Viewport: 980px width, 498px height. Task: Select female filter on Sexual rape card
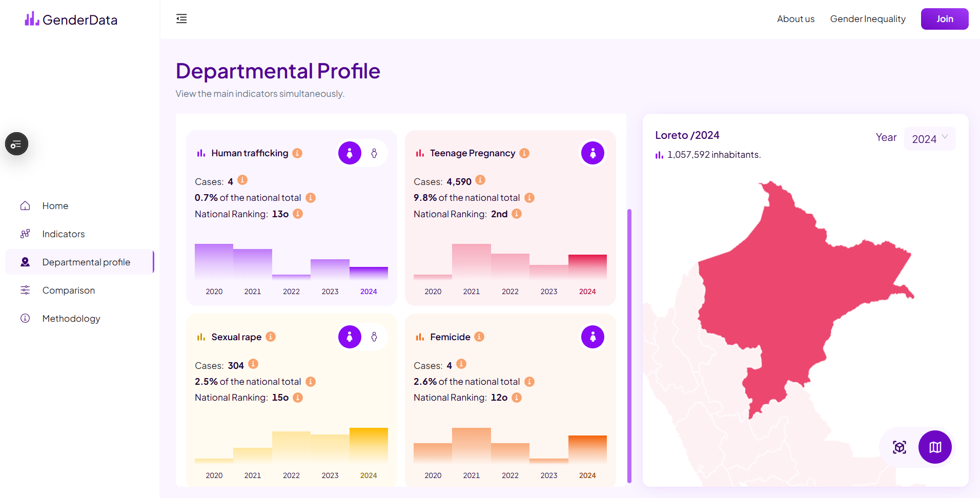pyautogui.click(x=350, y=337)
